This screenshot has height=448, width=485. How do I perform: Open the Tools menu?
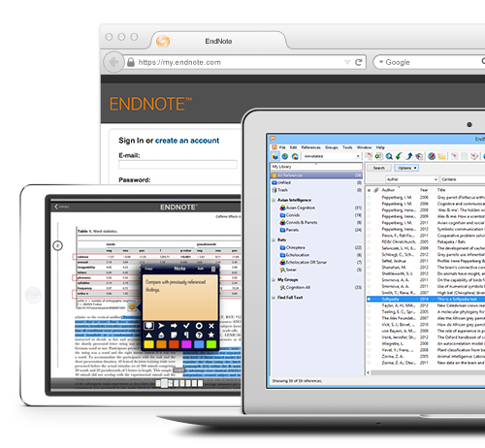[x=347, y=147]
